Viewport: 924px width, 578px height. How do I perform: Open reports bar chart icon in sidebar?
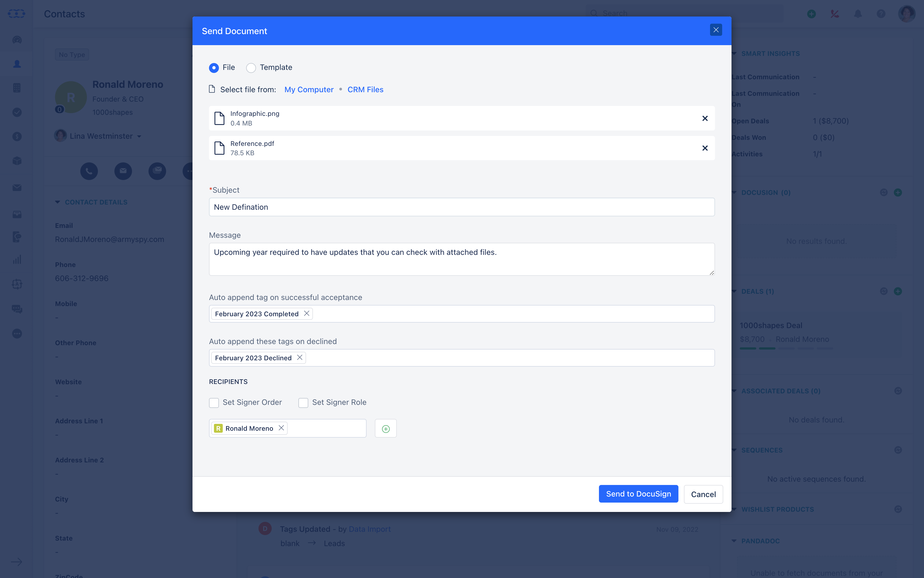click(x=17, y=260)
